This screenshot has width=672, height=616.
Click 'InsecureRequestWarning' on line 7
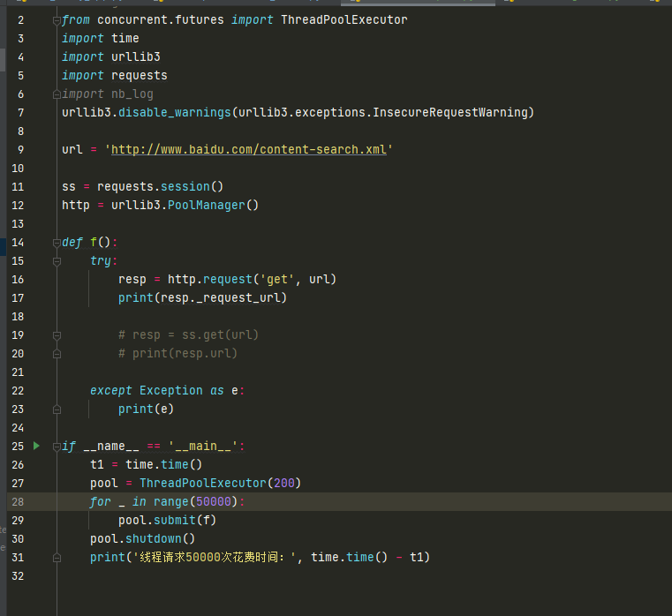click(x=450, y=112)
